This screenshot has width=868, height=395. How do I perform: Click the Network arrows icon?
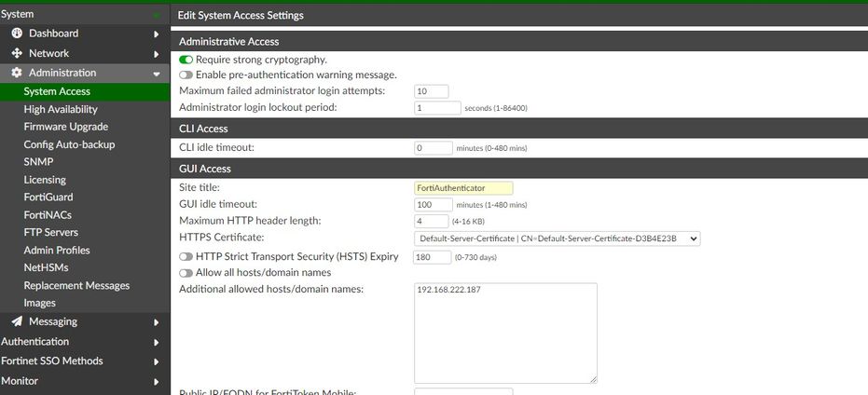click(x=17, y=53)
